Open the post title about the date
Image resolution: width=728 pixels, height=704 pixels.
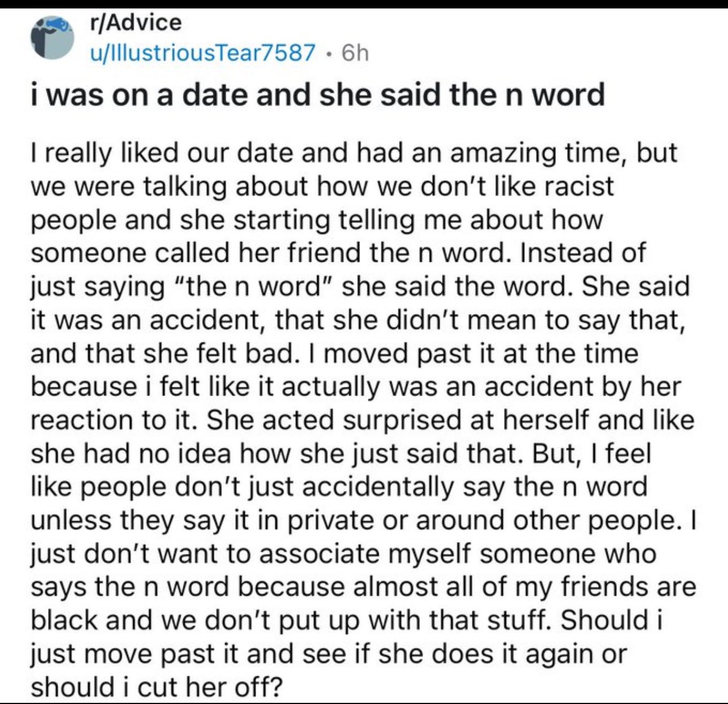point(317,95)
